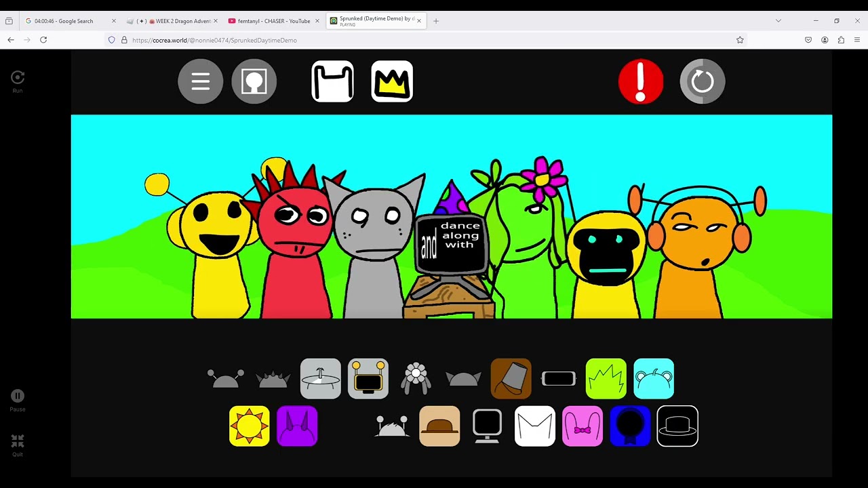The width and height of the screenshot is (868, 488).
Task: Click the gray spiky crown icon
Action: 273,379
